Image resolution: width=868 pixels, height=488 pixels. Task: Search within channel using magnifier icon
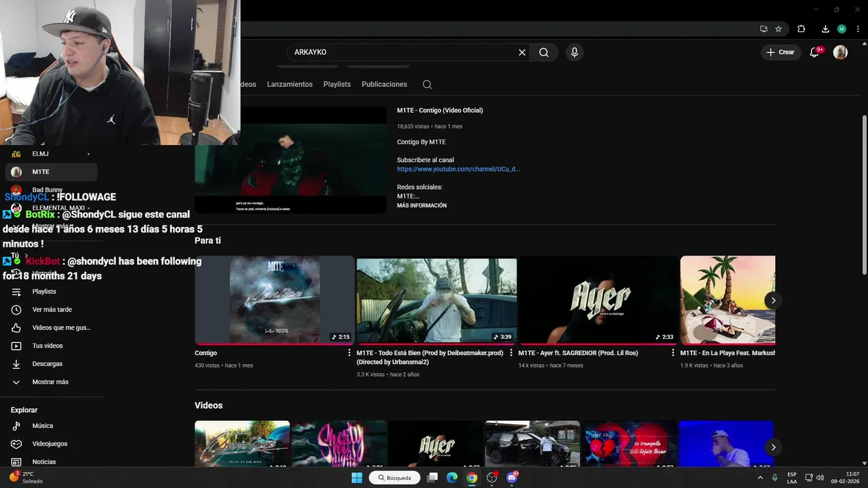(x=427, y=85)
